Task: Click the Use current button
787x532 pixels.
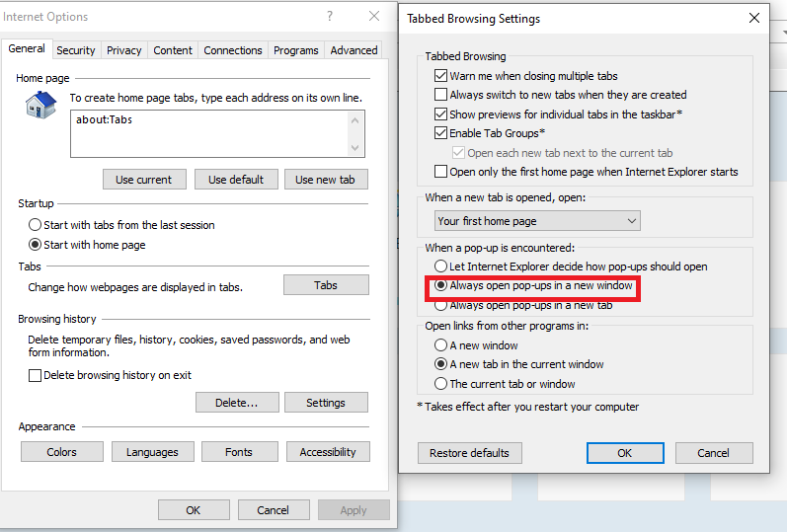Action: tap(144, 180)
